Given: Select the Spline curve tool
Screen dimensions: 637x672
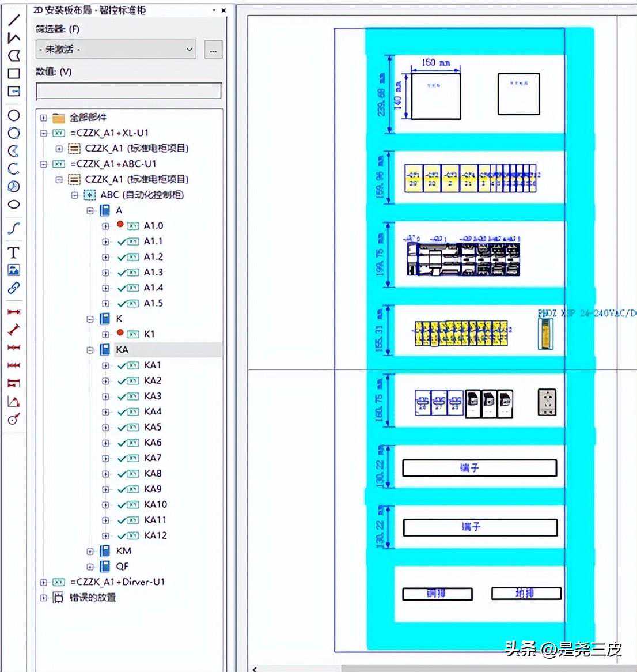Looking at the screenshot, I should [14, 228].
